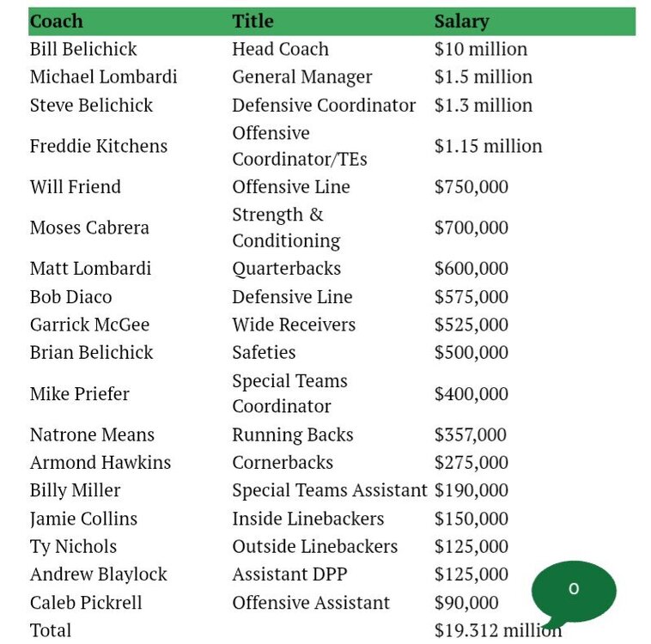Click the Defensive Coordinator title cell
The height and width of the screenshot is (644, 651).
pyautogui.click(x=323, y=105)
